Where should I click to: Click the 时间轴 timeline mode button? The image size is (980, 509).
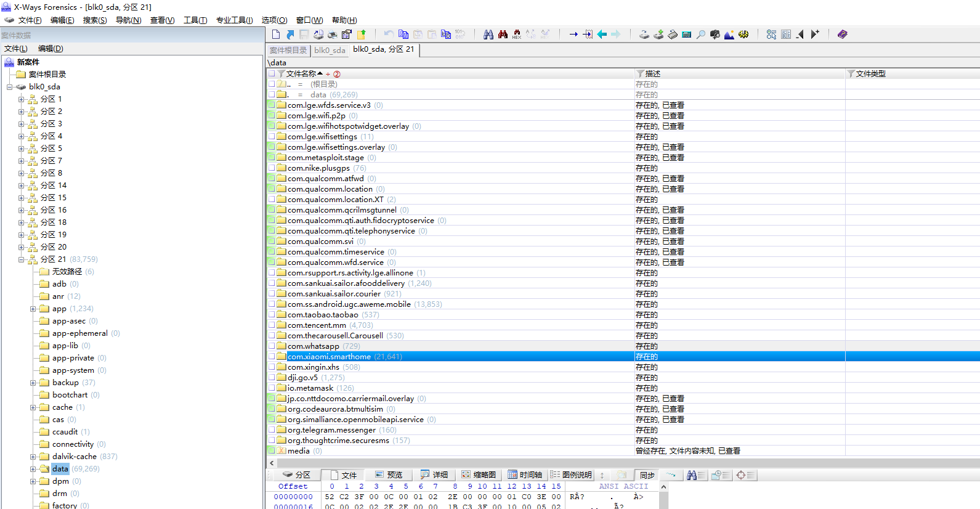[x=525, y=475]
